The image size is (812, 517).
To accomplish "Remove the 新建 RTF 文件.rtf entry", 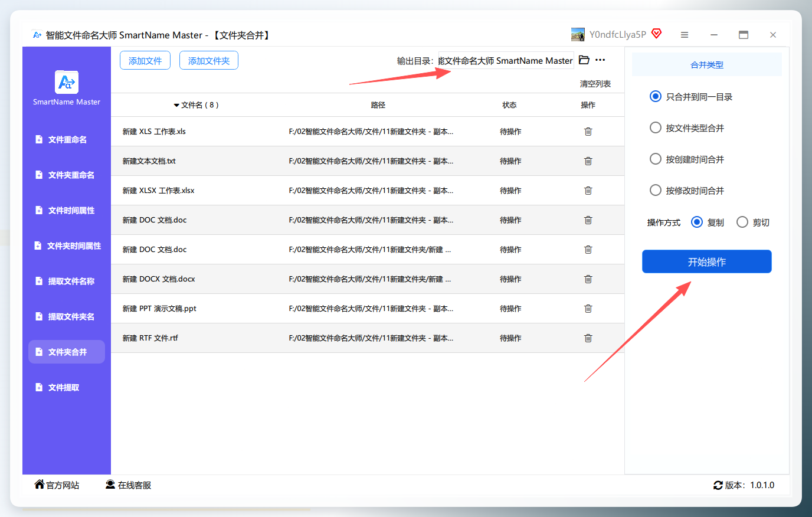I will 588,338.
